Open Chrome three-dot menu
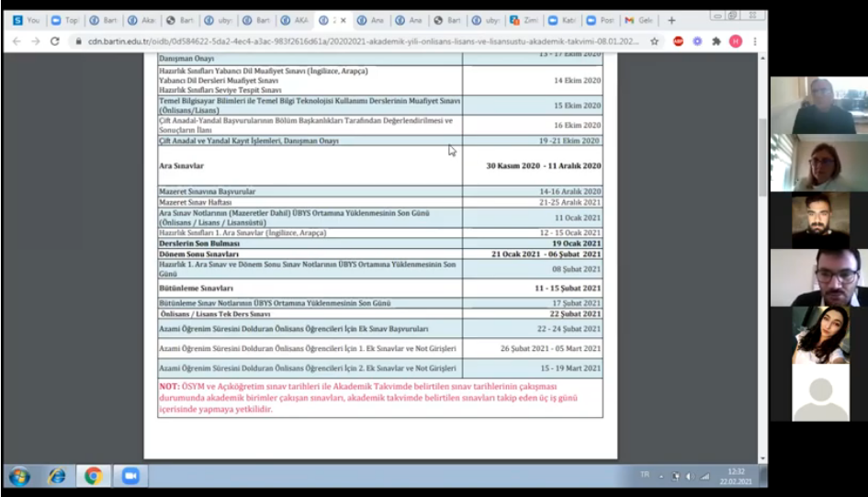 click(x=755, y=41)
